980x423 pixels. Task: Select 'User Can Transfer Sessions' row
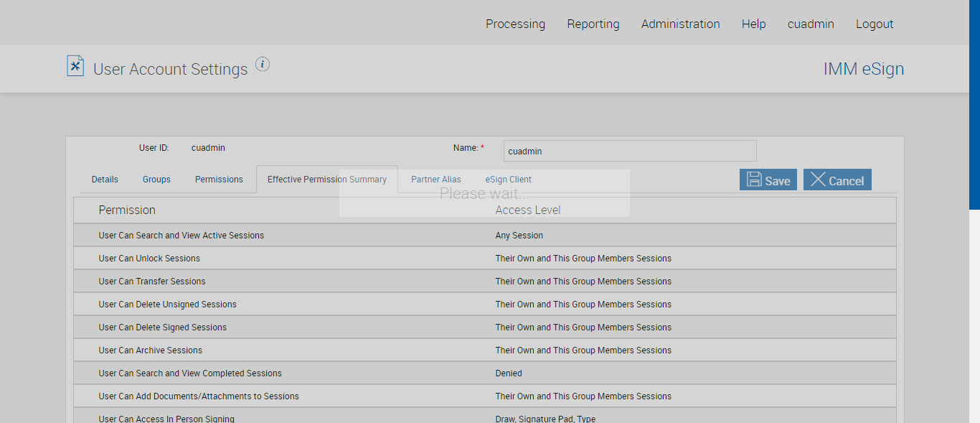(485, 281)
